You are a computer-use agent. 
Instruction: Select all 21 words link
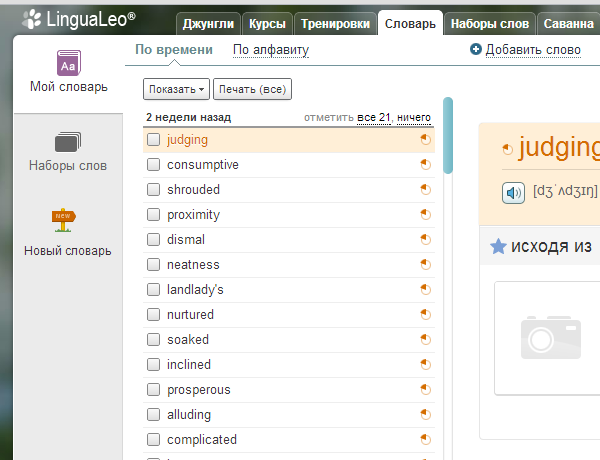click(x=374, y=118)
